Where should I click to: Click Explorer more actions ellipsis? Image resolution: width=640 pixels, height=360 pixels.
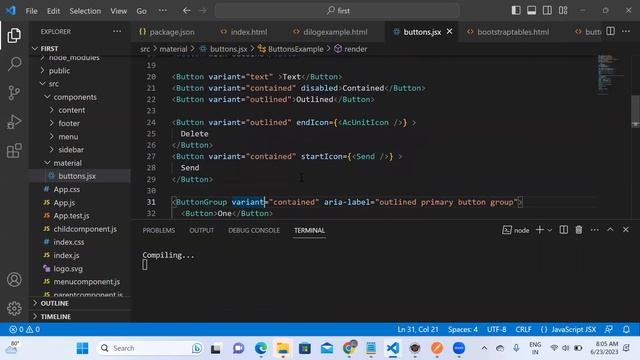pos(117,31)
